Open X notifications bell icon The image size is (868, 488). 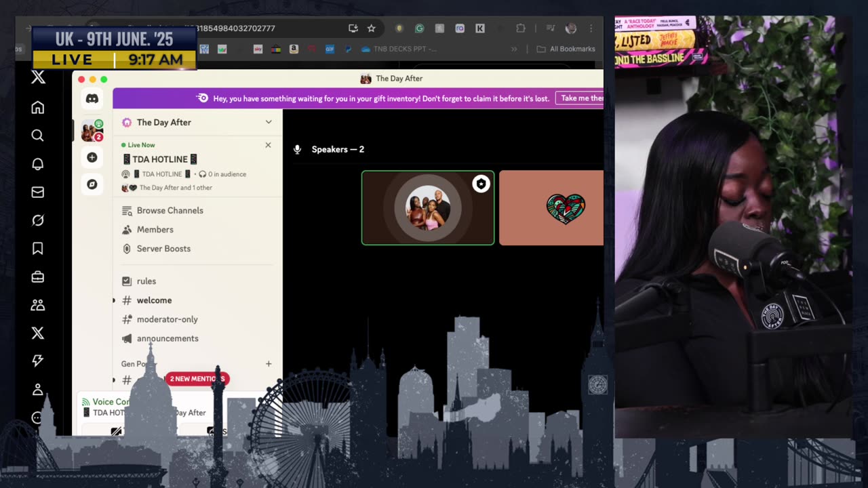tap(38, 164)
